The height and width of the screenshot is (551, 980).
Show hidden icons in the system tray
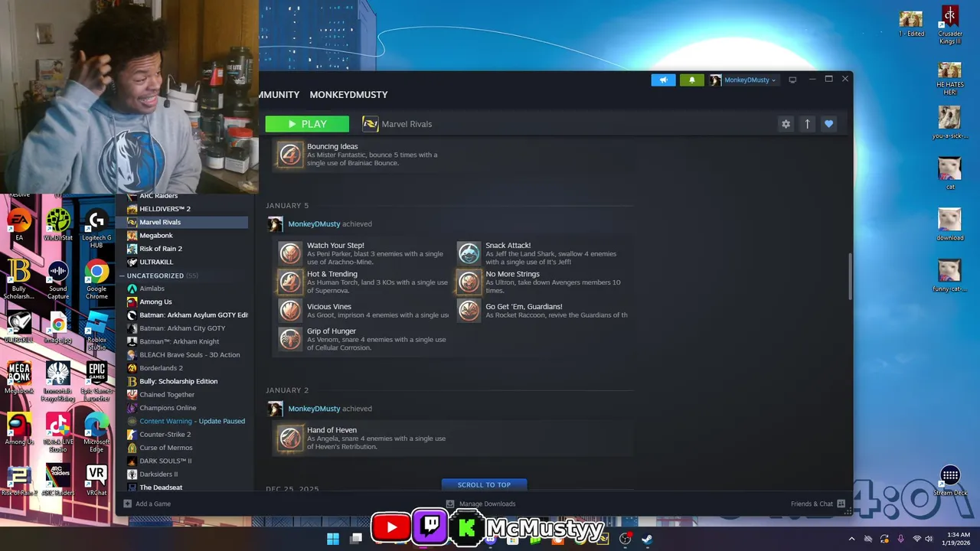tap(851, 539)
